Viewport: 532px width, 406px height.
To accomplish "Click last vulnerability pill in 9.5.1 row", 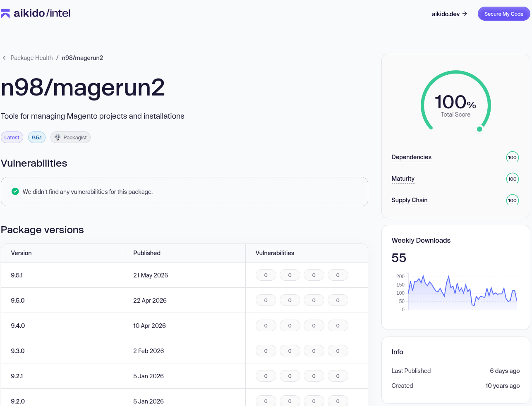I will click(338, 275).
